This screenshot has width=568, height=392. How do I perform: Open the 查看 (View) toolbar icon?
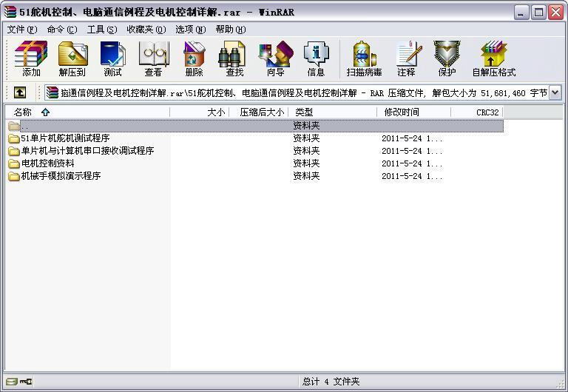coord(154,59)
